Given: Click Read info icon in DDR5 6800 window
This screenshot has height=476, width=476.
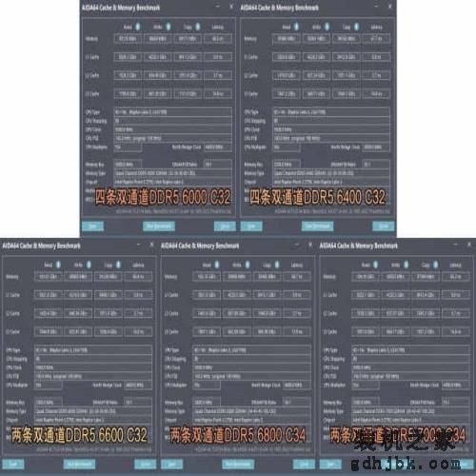Looking at the screenshot, I should pyautogui.click(x=217, y=265).
